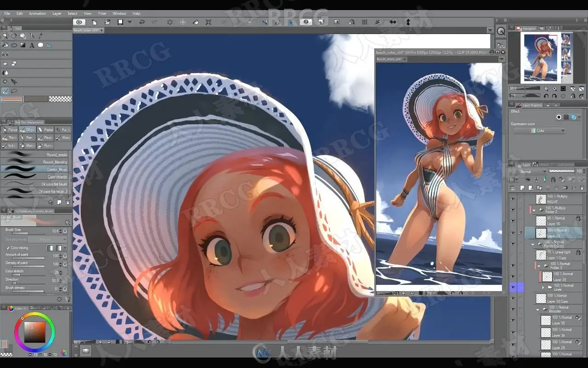The width and height of the screenshot is (588, 368).
Task: Open the Filter menu
Action: (x=102, y=13)
